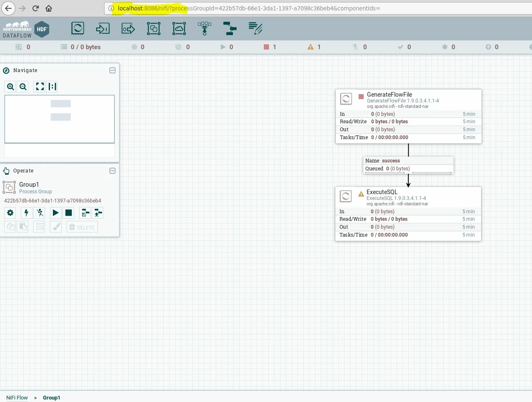This screenshot has width=532, height=402.
Task: Click the site info icon in address bar
Action: 111,8
